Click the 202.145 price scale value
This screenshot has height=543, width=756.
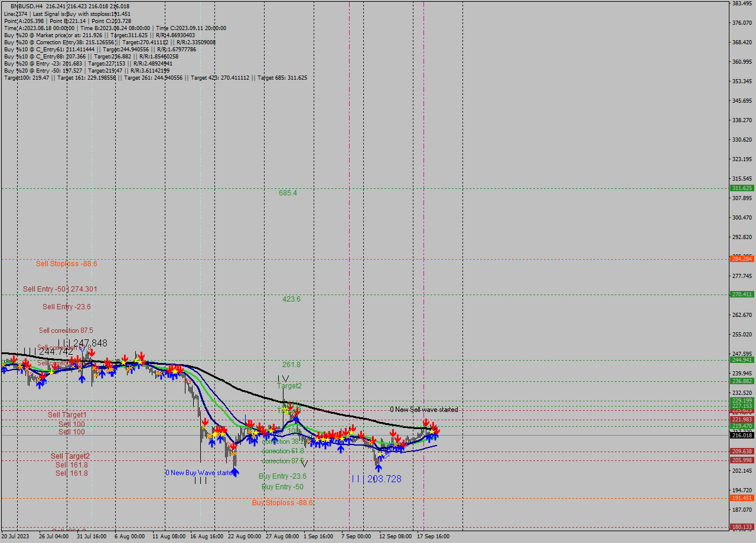click(741, 470)
